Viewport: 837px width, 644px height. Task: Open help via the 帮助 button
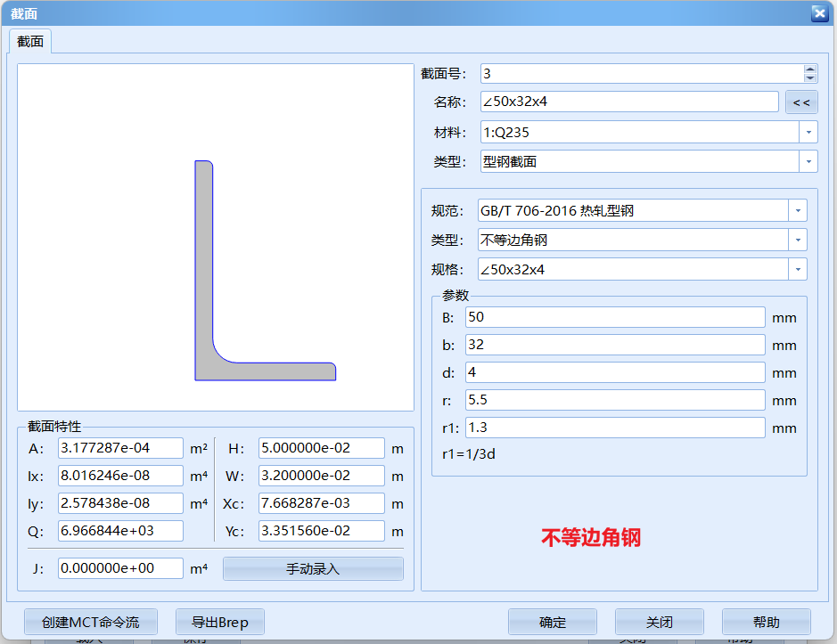[x=765, y=622]
